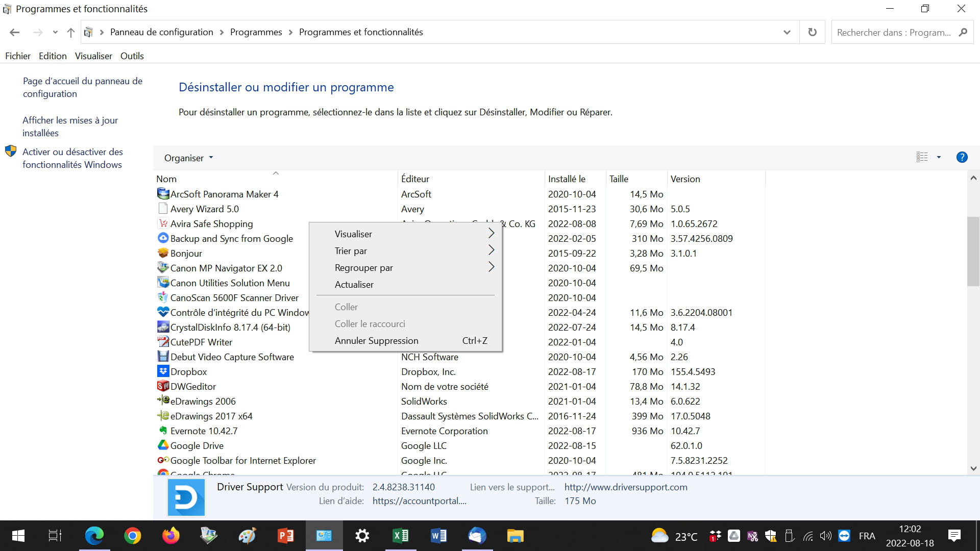The width and height of the screenshot is (980, 551).
Task: Click the CutePDF Writer icon
Action: point(163,342)
